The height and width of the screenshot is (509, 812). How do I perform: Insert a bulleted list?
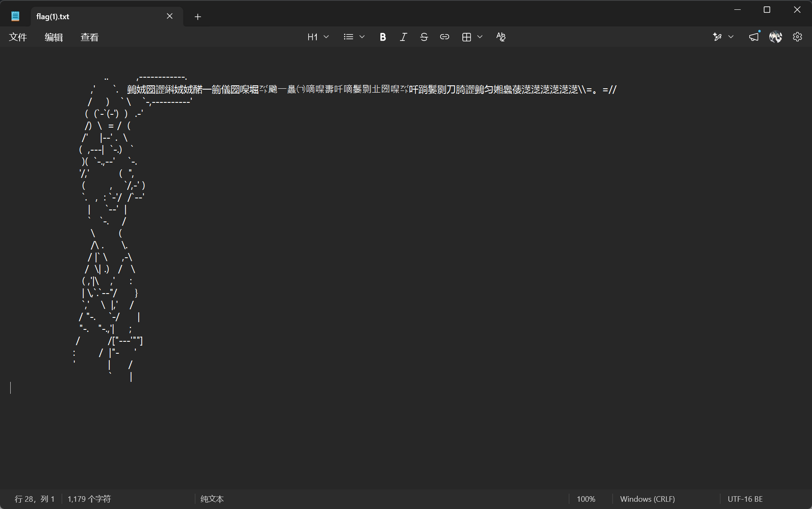coord(348,37)
